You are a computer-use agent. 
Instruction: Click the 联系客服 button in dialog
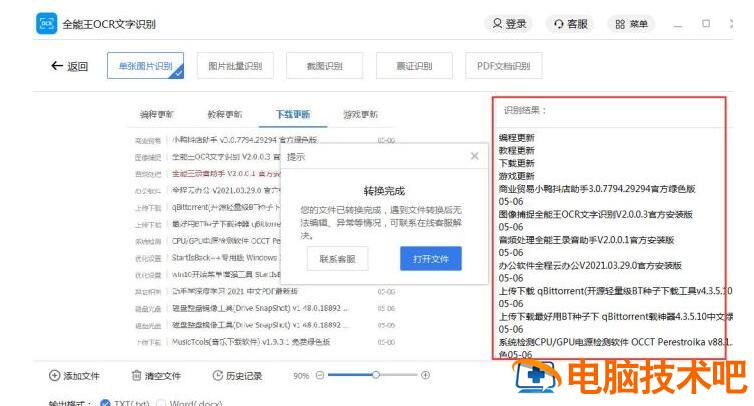click(x=338, y=259)
